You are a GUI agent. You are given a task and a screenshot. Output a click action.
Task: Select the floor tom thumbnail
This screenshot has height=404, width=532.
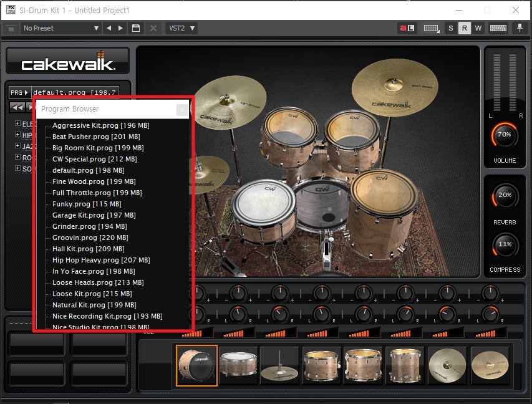[x=405, y=365]
